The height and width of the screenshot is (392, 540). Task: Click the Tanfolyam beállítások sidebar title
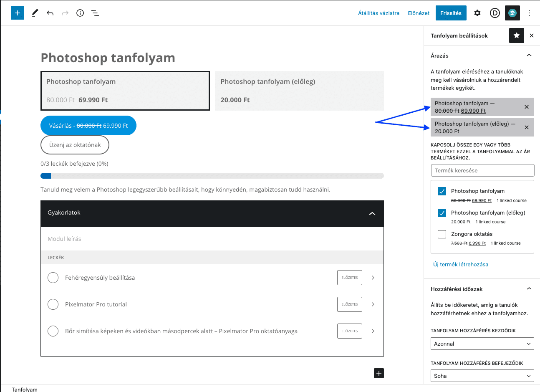[x=459, y=35]
